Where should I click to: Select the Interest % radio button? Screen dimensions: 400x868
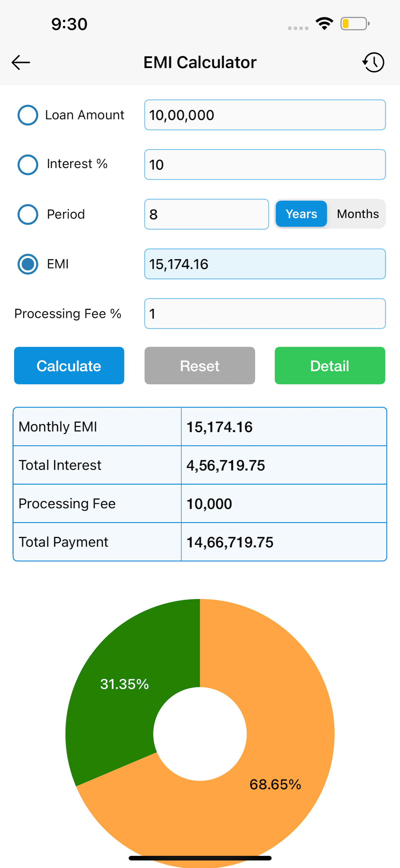28,165
